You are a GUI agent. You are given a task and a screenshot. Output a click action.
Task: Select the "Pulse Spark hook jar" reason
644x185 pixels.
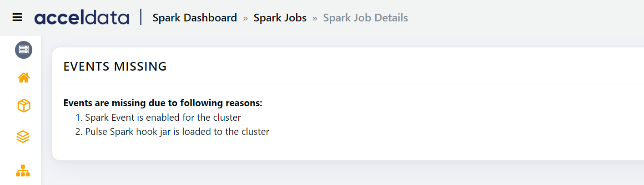(x=177, y=132)
